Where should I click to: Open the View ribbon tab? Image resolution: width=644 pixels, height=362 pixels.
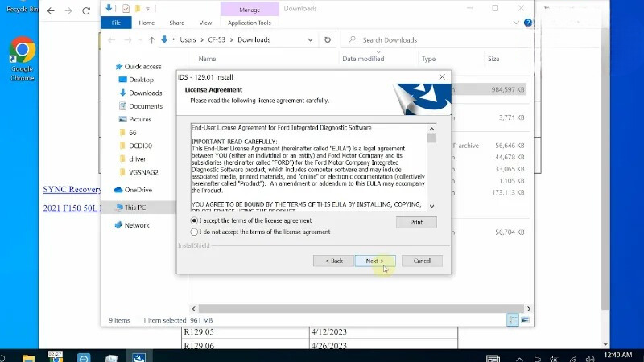205,23
